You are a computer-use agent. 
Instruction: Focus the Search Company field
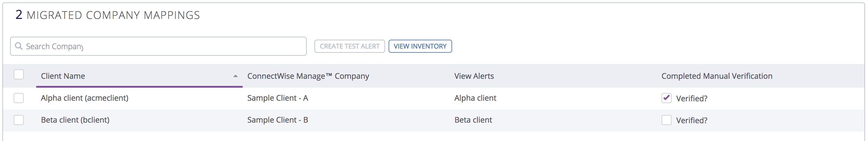[158, 46]
